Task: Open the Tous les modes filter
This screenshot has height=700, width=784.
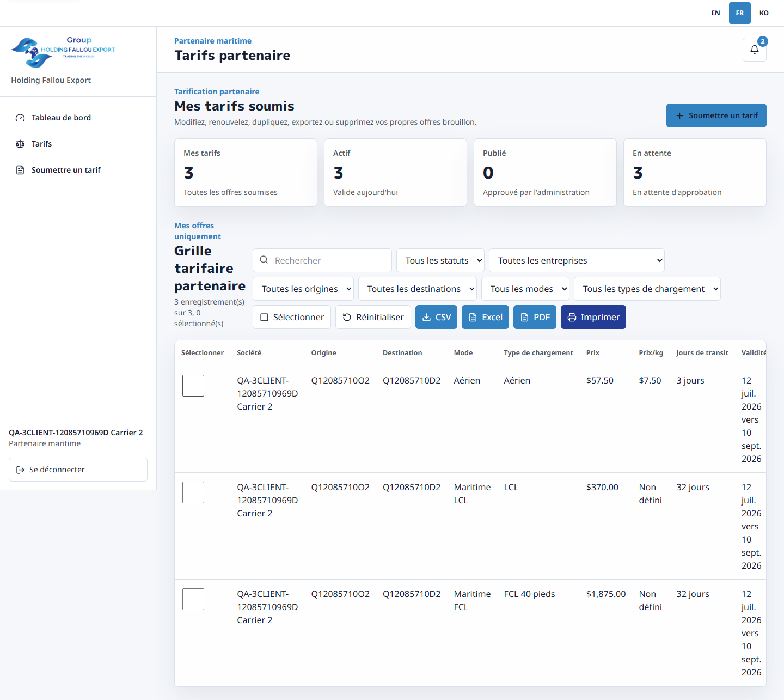Action: coord(525,289)
